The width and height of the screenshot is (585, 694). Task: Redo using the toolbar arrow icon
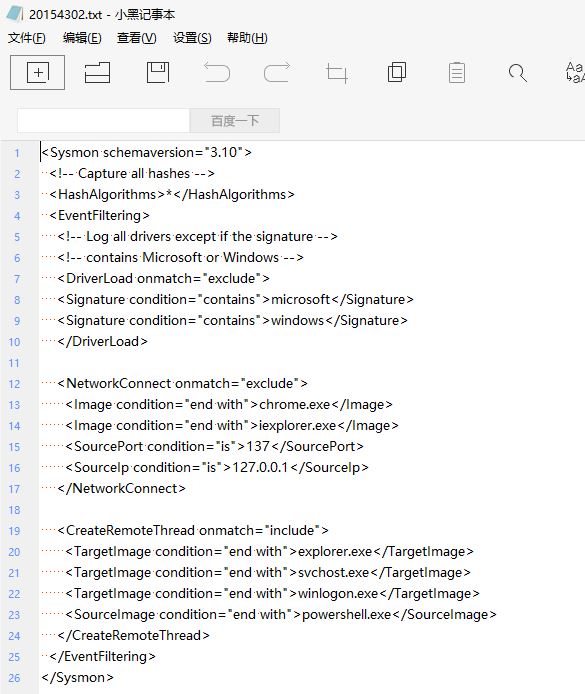277,73
